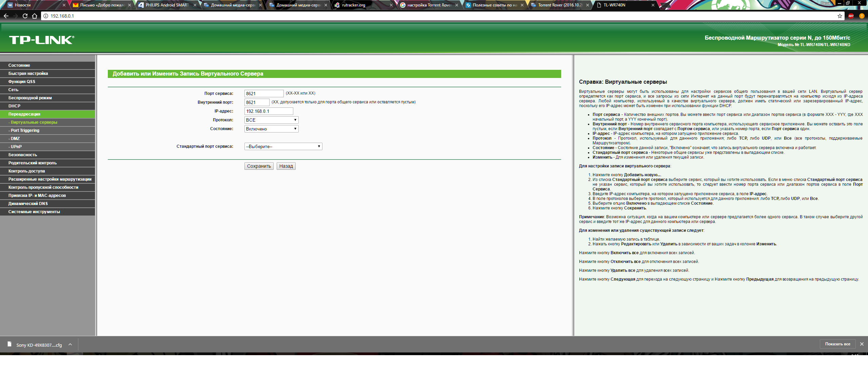Select DHCP in the sidebar
Screen dimensions: 868x366
point(14,106)
